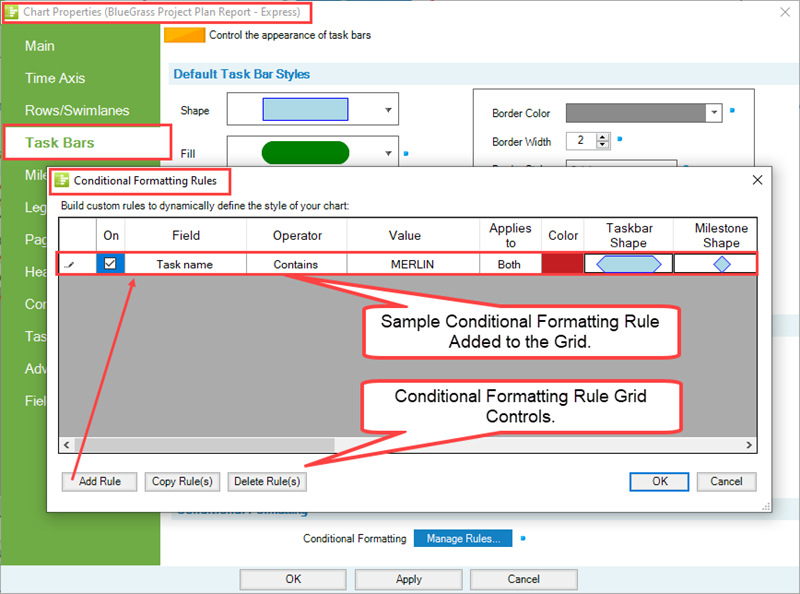800x594 pixels.
Task: Select the hexagon Taskbar Shape in the rule
Action: coord(628,263)
